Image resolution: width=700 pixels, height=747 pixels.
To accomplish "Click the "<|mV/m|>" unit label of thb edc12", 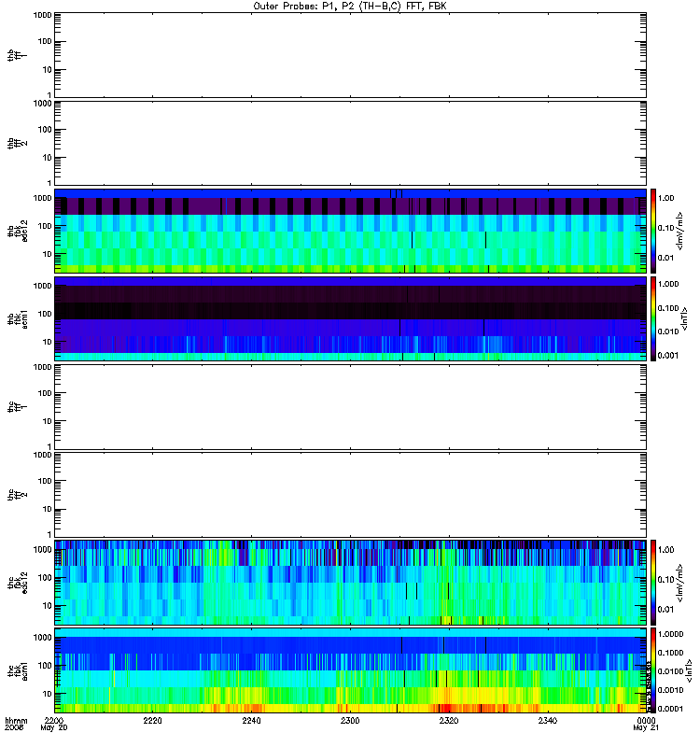I will pyautogui.click(x=680, y=231).
